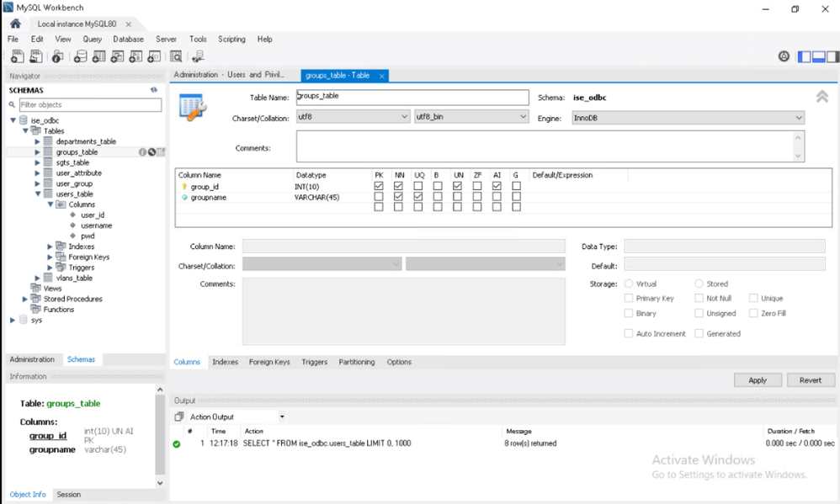840x504 pixels.
Task: Click the wrench icon on groups_table row
Action: [152, 152]
